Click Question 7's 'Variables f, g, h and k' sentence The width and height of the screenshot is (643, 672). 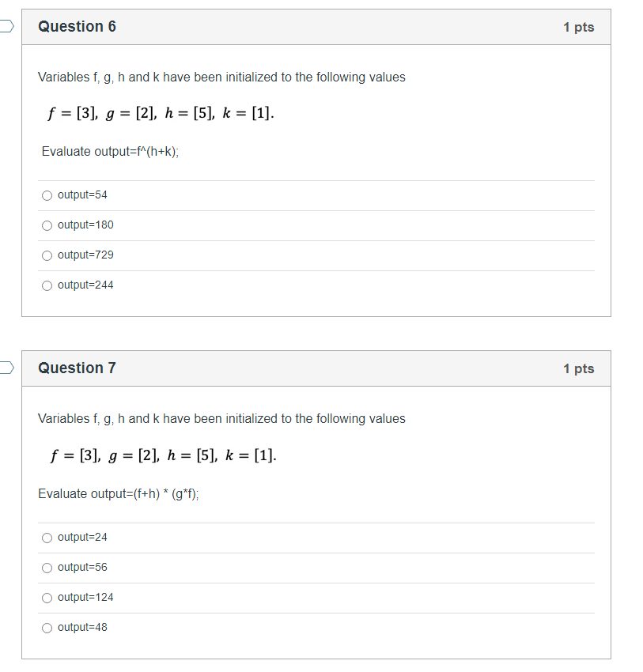coord(221,419)
